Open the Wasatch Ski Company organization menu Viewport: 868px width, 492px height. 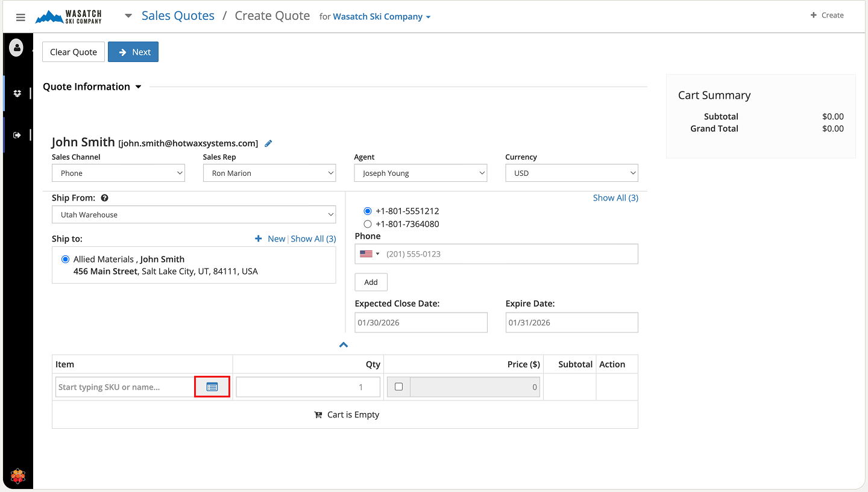(382, 17)
